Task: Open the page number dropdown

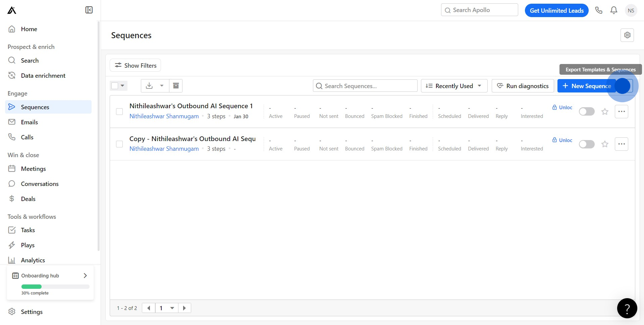Action: pyautogui.click(x=172, y=308)
